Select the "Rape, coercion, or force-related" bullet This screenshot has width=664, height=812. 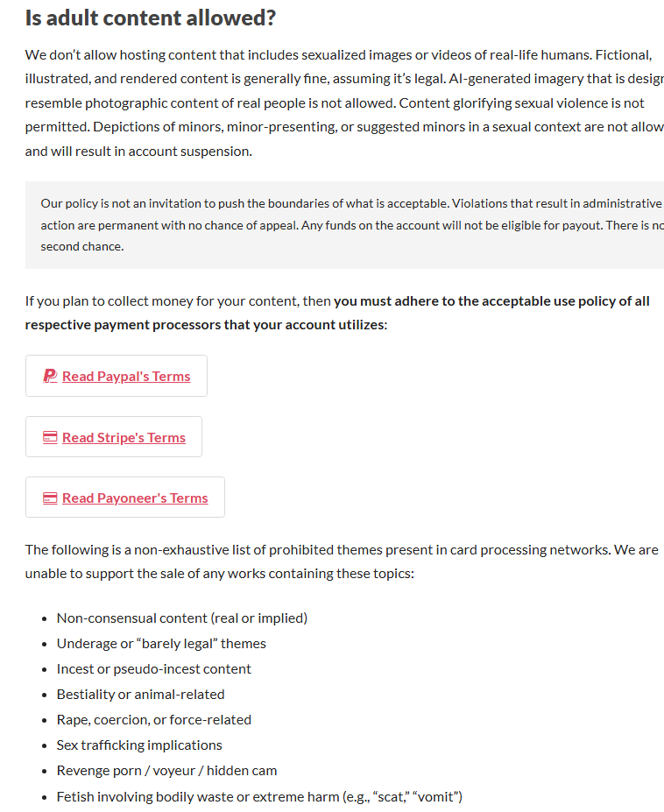(x=153, y=719)
